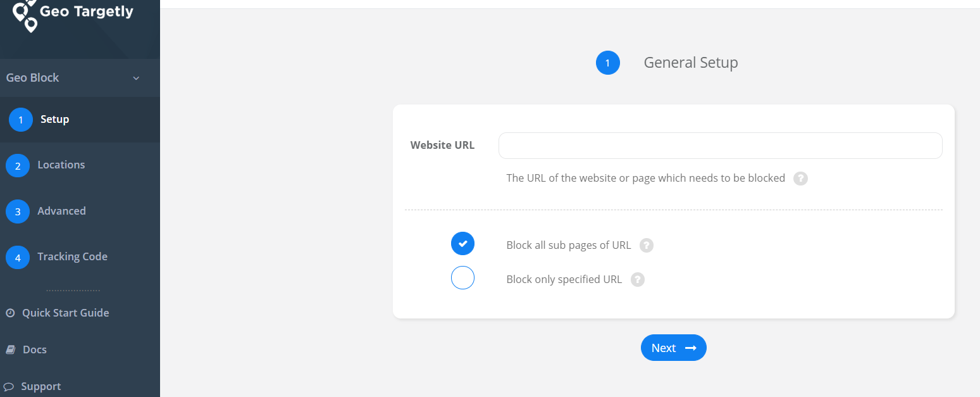Click the Geo Targetly logo icon

pos(25,15)
